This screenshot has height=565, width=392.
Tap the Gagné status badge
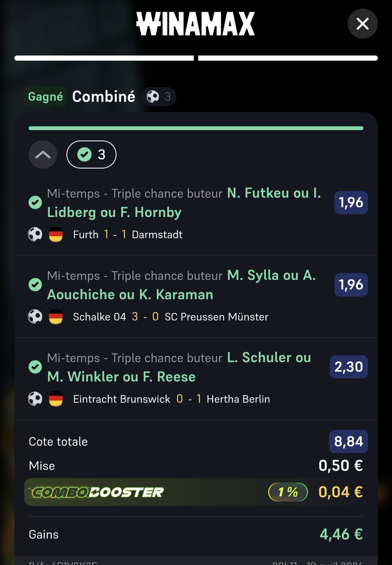point(45,97)
